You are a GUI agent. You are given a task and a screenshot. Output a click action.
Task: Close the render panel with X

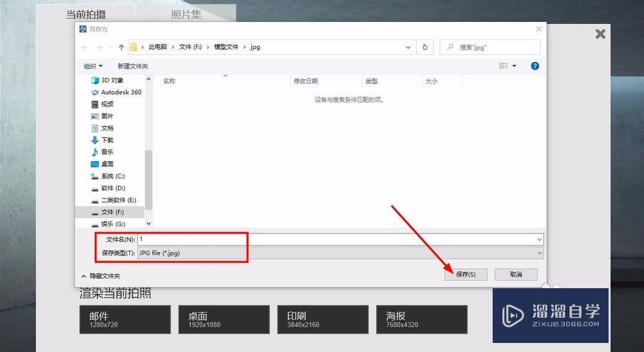(x=600, y=34)
